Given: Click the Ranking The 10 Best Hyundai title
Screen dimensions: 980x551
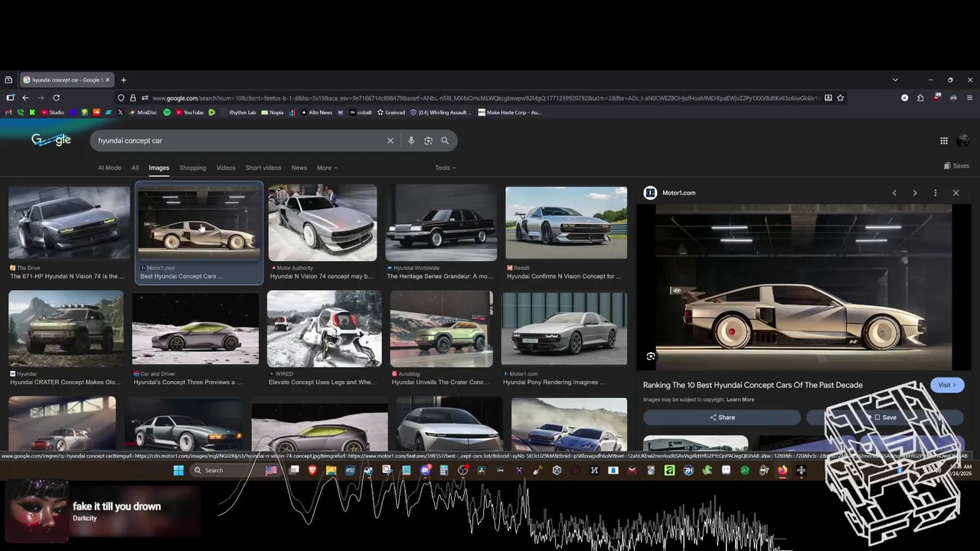Looking at the screenshot, I should 753,385.
